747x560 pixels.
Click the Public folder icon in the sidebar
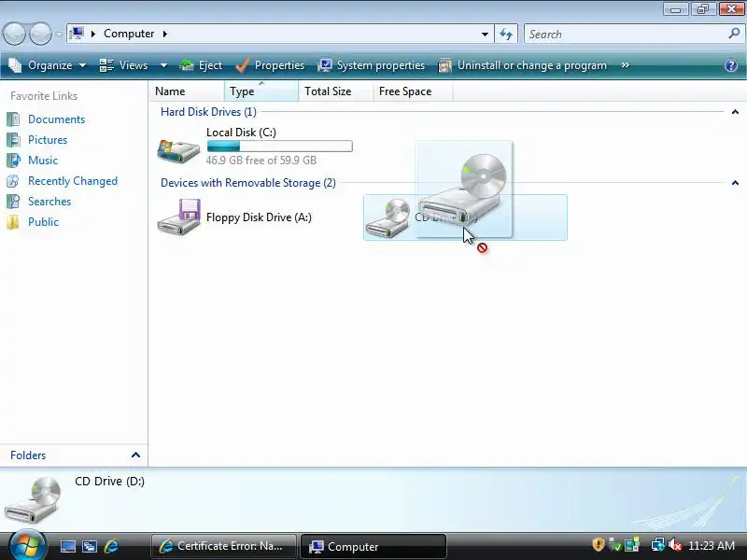click(x=13, y=222)
